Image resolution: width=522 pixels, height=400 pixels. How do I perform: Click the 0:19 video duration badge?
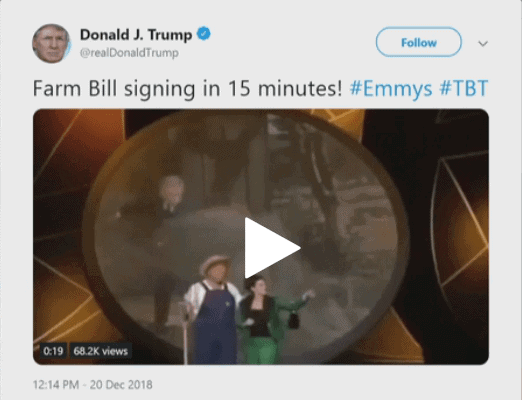point(53,351)
